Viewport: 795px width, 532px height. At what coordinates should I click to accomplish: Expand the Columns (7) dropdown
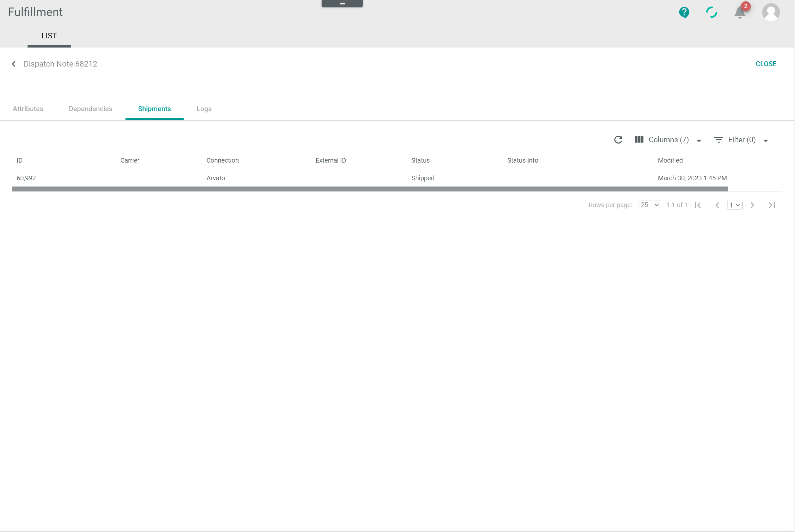[x=668, y=140]
